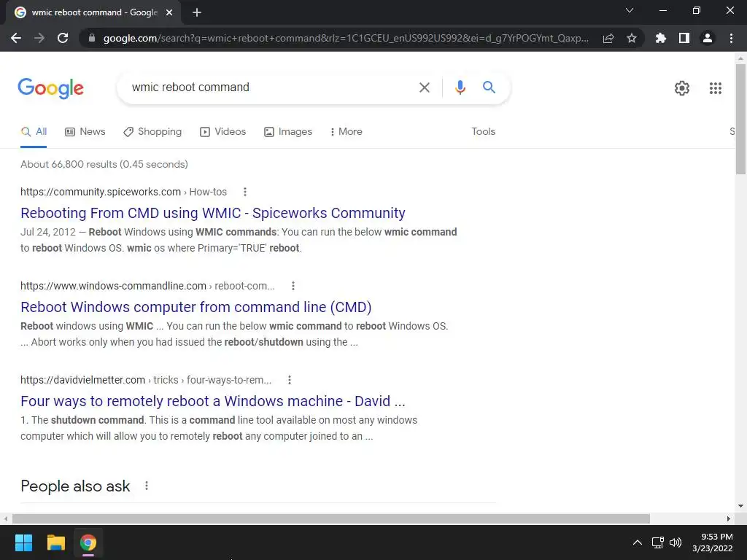Screen dimensions: 747x560
Task: Open about-result menu for davidvielmetter result
Action: pos(289,380)
